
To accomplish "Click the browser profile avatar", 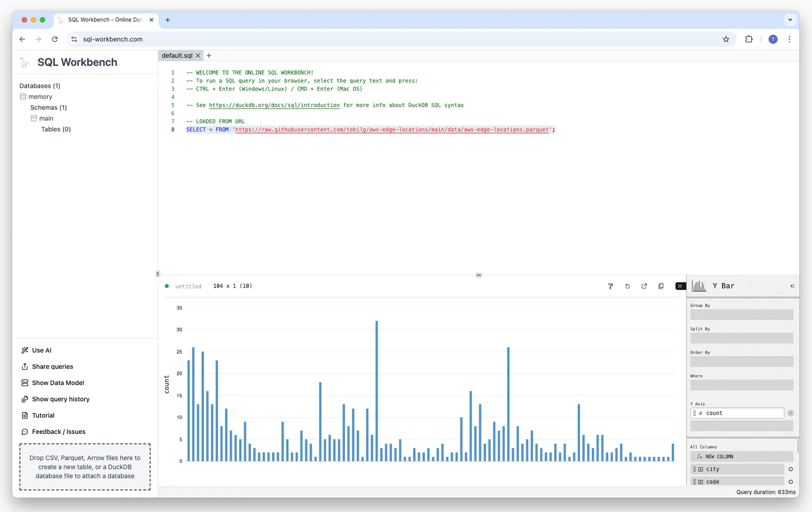I will [x=773, y=39].
